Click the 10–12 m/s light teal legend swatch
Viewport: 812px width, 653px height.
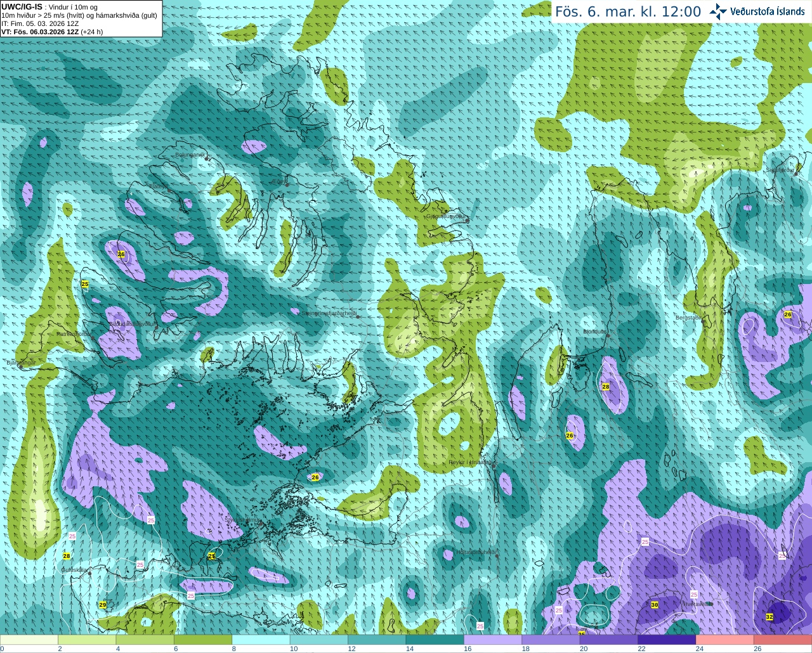coord(319,640)
